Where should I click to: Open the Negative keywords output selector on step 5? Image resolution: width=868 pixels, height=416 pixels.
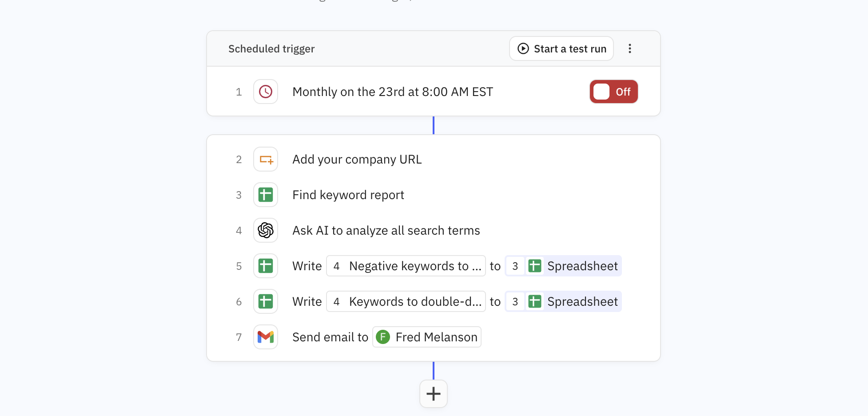coord(406,265)
